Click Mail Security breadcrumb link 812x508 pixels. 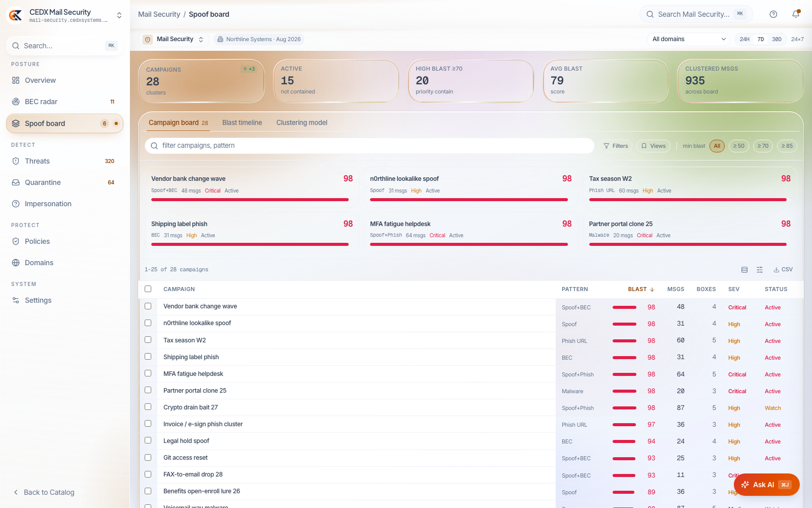point(159,14)
